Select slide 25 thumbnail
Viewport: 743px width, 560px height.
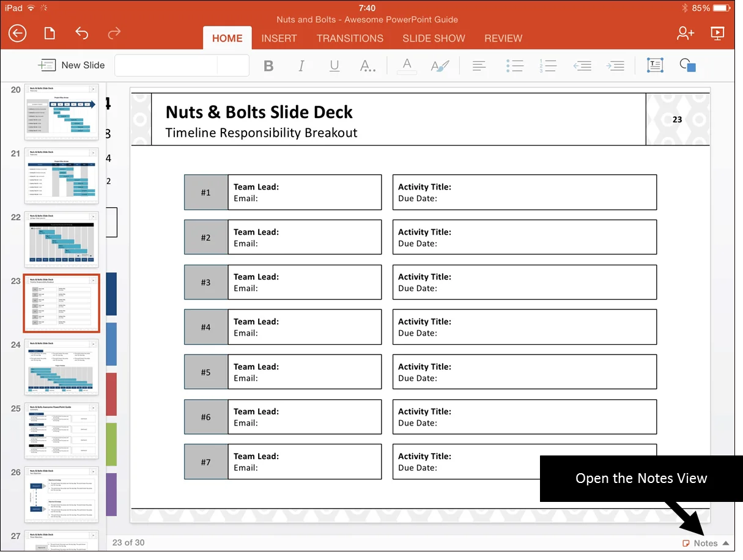[x=61, y=430]
